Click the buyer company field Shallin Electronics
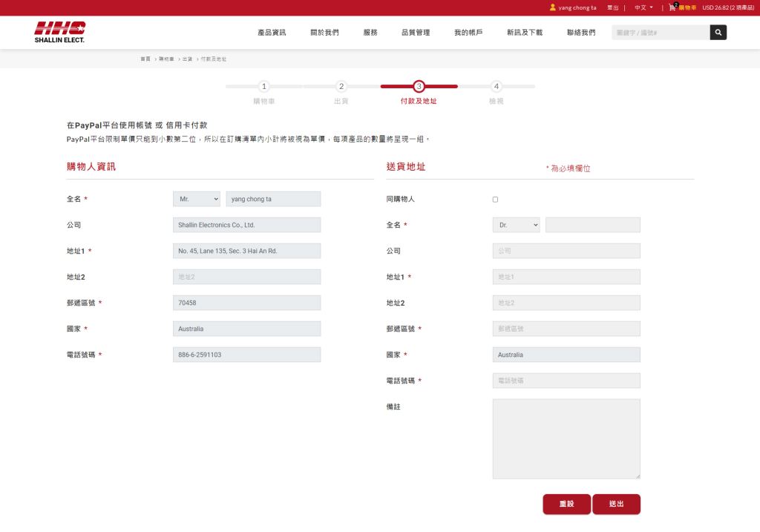Viewport: 760px width, 532px height. click(246, 225)
